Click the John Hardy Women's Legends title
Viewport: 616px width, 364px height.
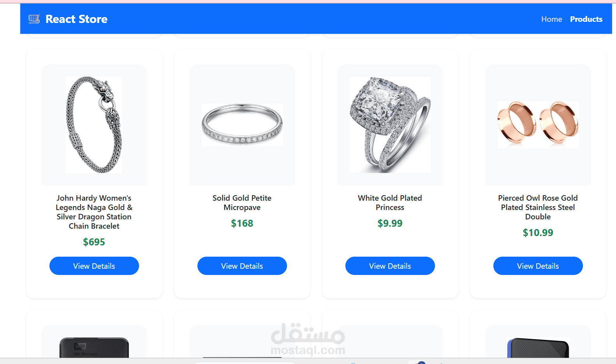(94, 212)
